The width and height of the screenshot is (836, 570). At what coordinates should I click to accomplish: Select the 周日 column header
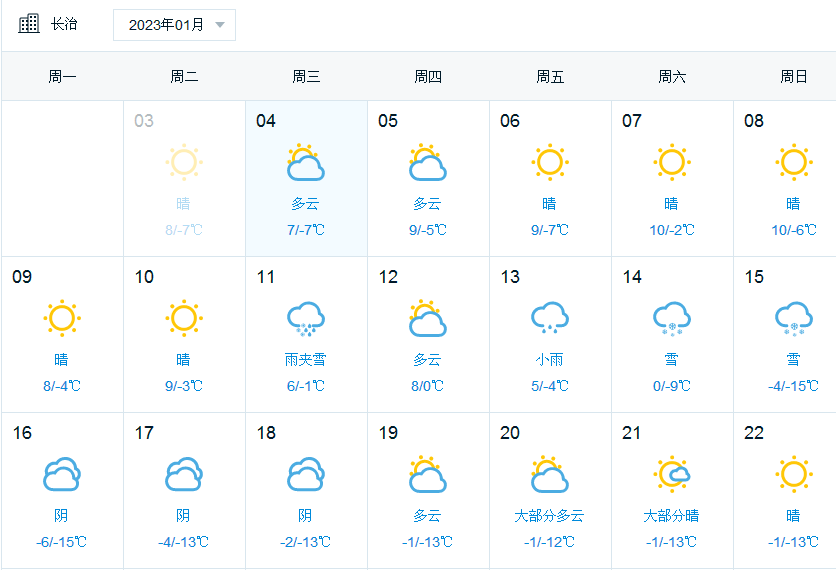[793, 77]
